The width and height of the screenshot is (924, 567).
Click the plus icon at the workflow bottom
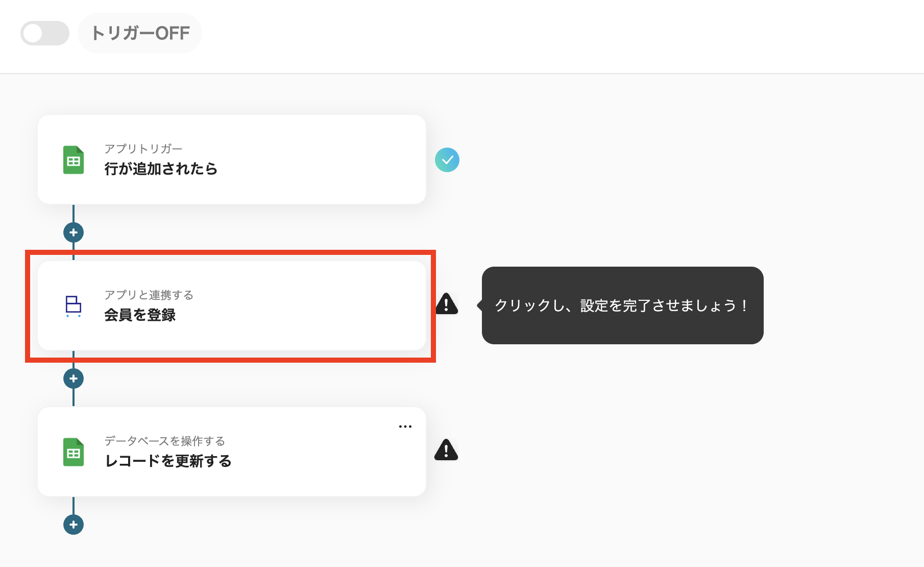pos(74,525)
